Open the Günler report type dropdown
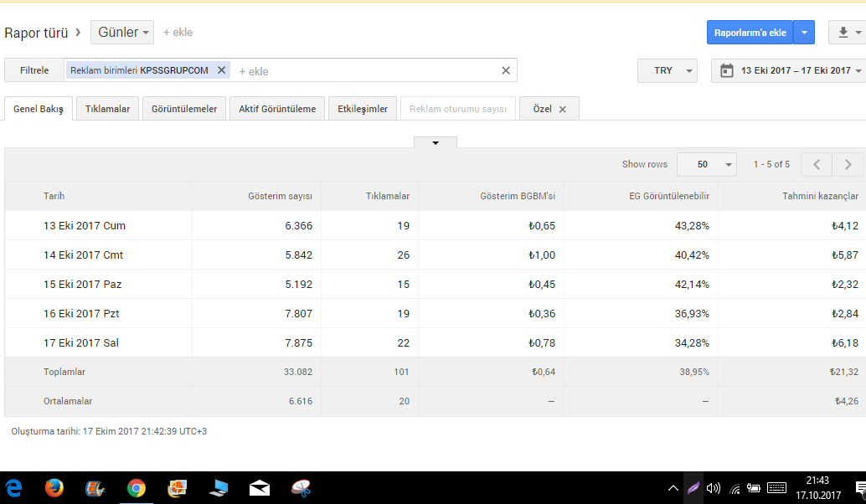 pyautogui.click(x=122, y=32)
